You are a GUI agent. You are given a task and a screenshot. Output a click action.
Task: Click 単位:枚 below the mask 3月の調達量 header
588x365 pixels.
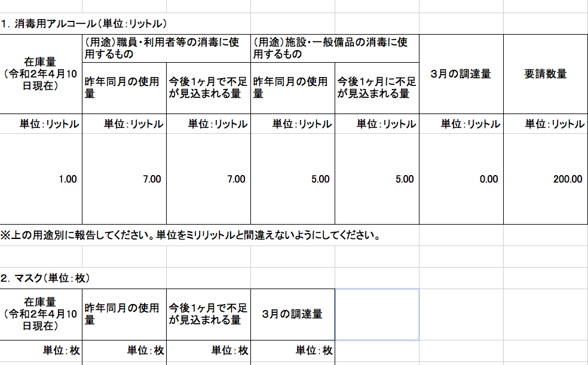coord(292,351)
